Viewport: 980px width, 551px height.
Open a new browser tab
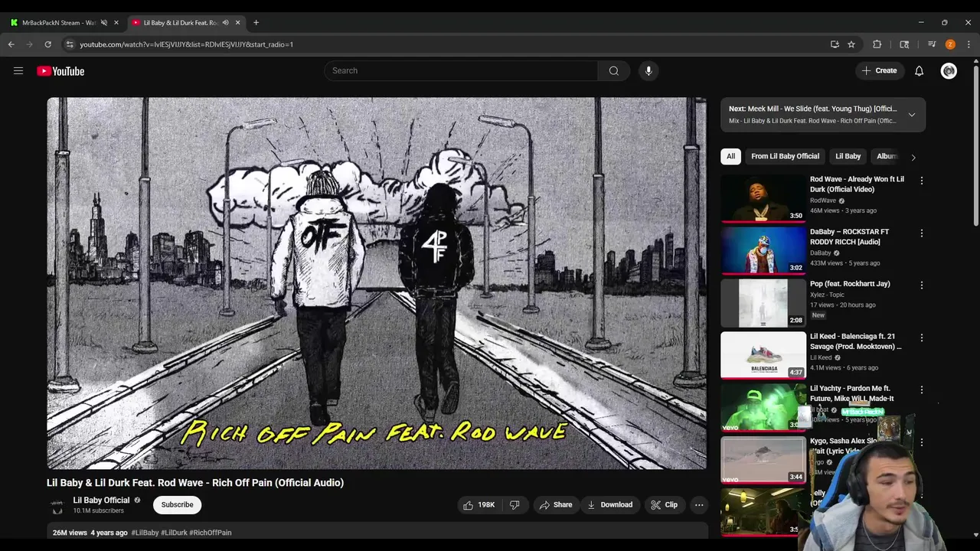pyautogui.click(x=256, y=22)
